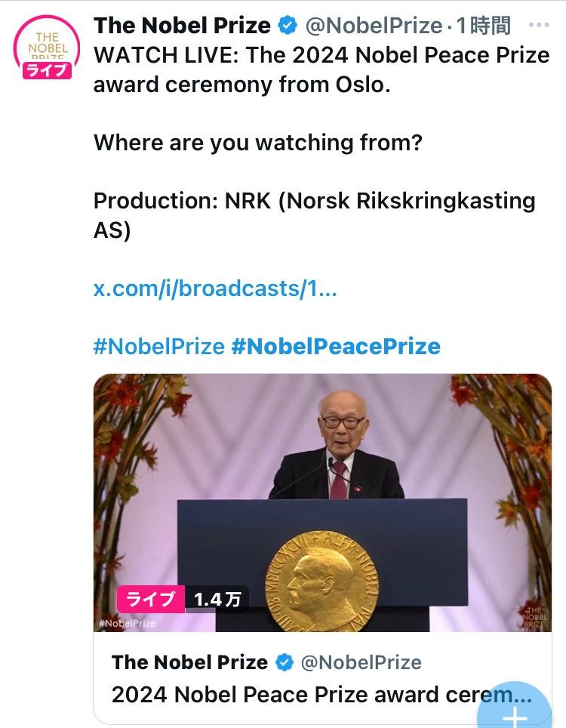Tap The Nobel Prize name in broadcast card
Image resolution: width=566 pixels, height=728 pixels.
[189, 663]
